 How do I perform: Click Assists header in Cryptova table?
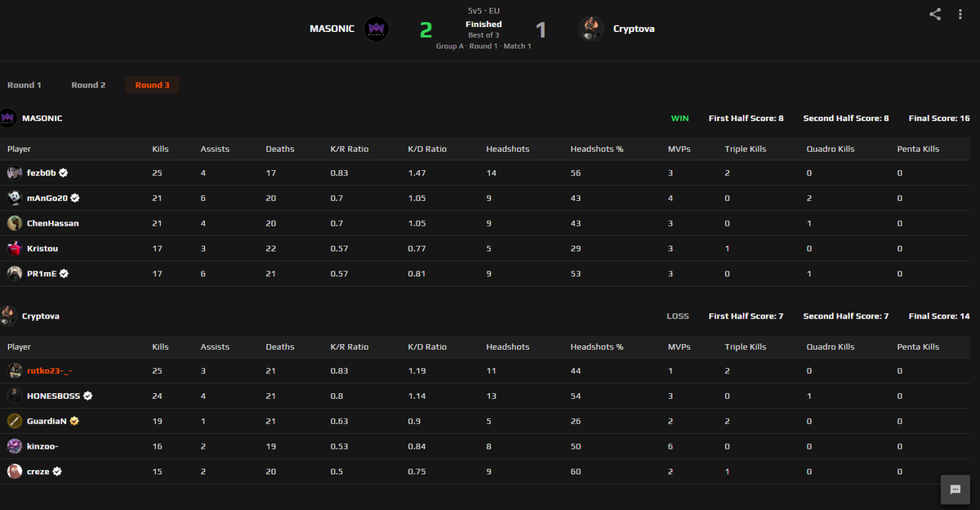(215, 347)
